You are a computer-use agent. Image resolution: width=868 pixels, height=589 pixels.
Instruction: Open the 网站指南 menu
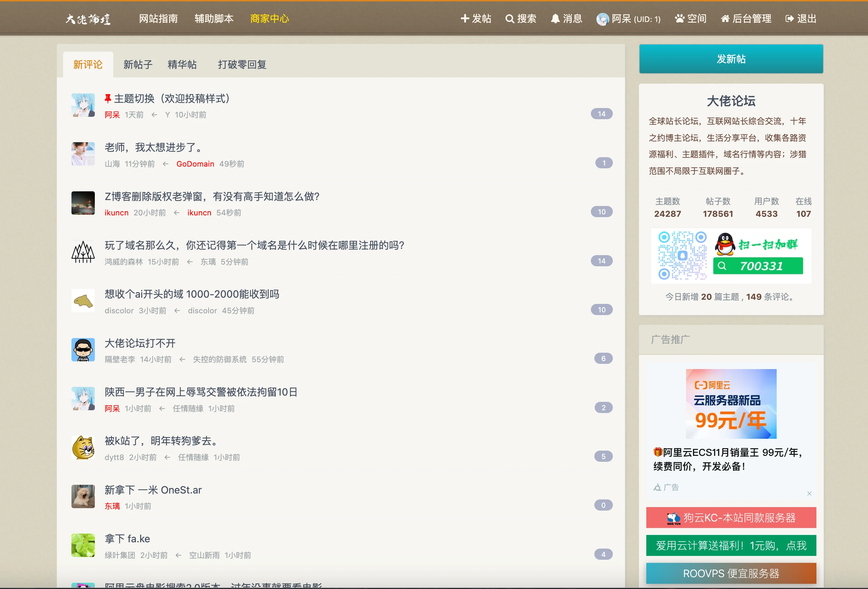(158, 19)
